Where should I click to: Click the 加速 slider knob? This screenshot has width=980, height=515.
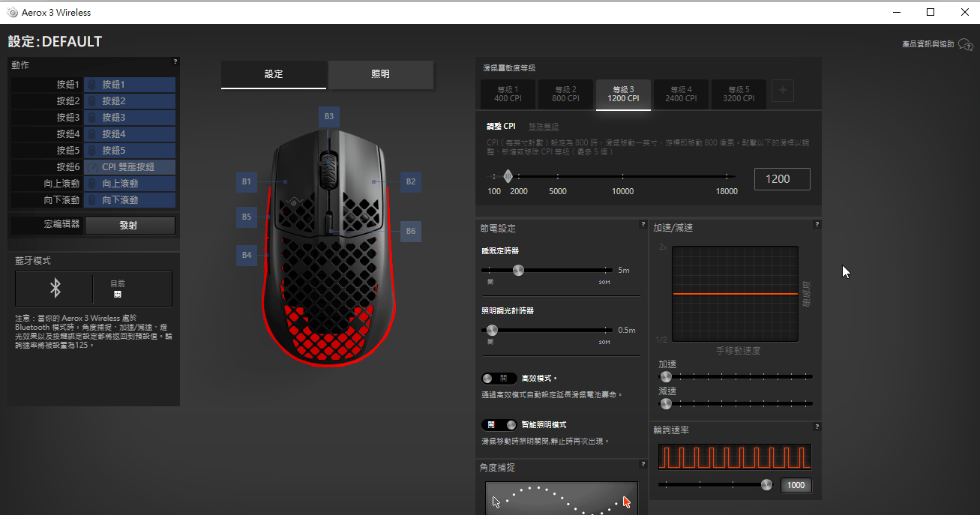tap(666, 376)
